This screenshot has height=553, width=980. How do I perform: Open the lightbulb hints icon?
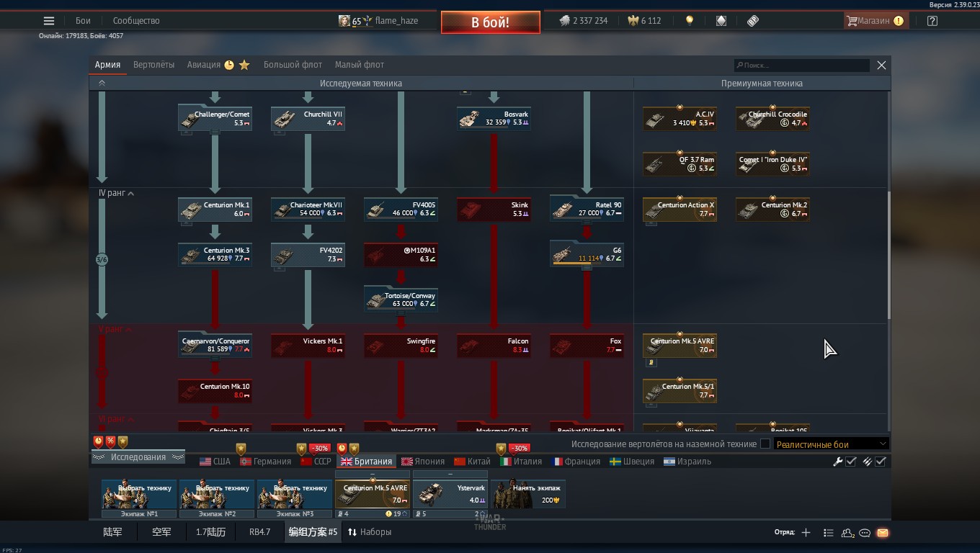point(690,21)
